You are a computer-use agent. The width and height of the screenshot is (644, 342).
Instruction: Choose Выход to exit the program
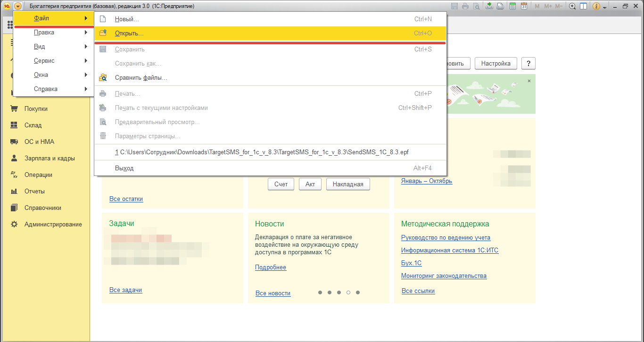(270, 168)
